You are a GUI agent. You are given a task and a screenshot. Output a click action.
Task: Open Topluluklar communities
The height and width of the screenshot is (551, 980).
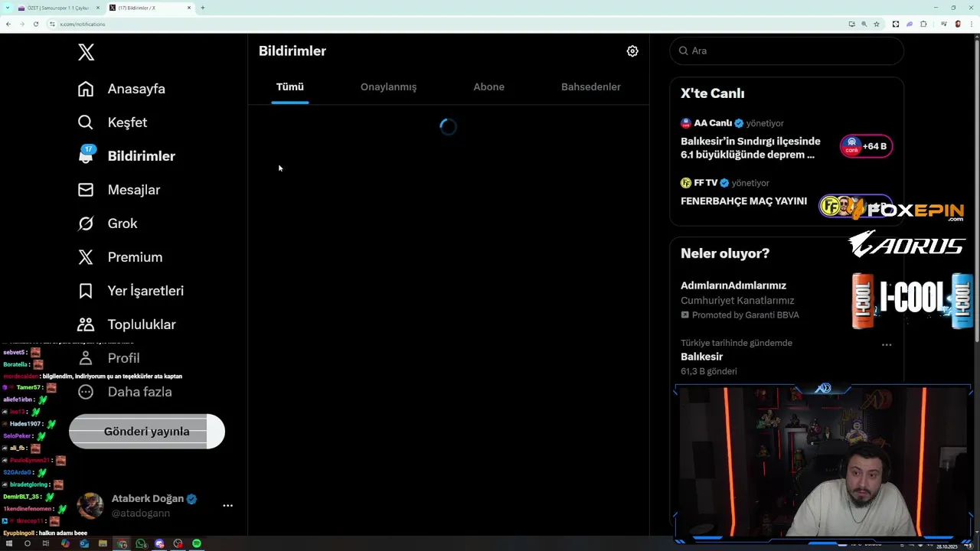click(127, 324)
